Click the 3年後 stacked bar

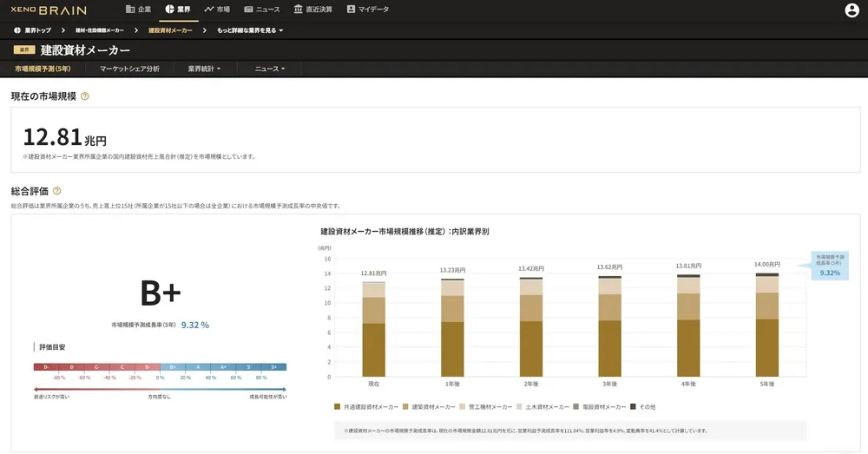click(x=609, y=326)
